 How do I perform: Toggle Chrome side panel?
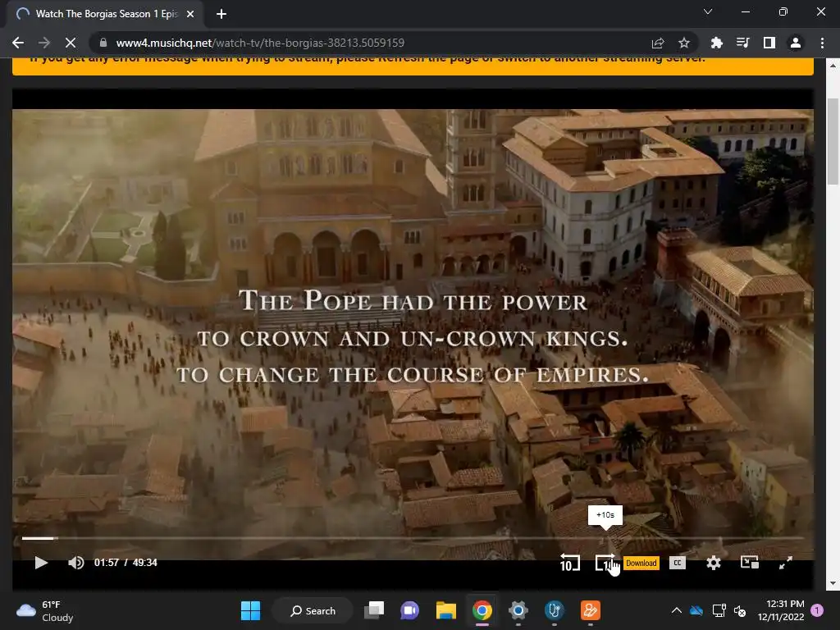click(769, 43)
